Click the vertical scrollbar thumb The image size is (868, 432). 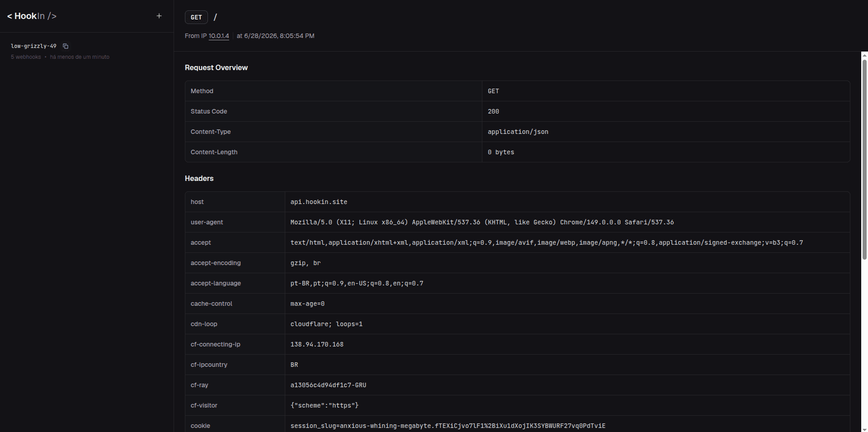pos(864,159)
